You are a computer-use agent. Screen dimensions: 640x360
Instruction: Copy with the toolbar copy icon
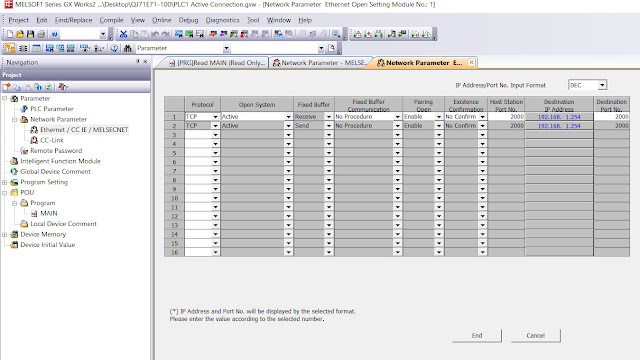tap(134, 34)
